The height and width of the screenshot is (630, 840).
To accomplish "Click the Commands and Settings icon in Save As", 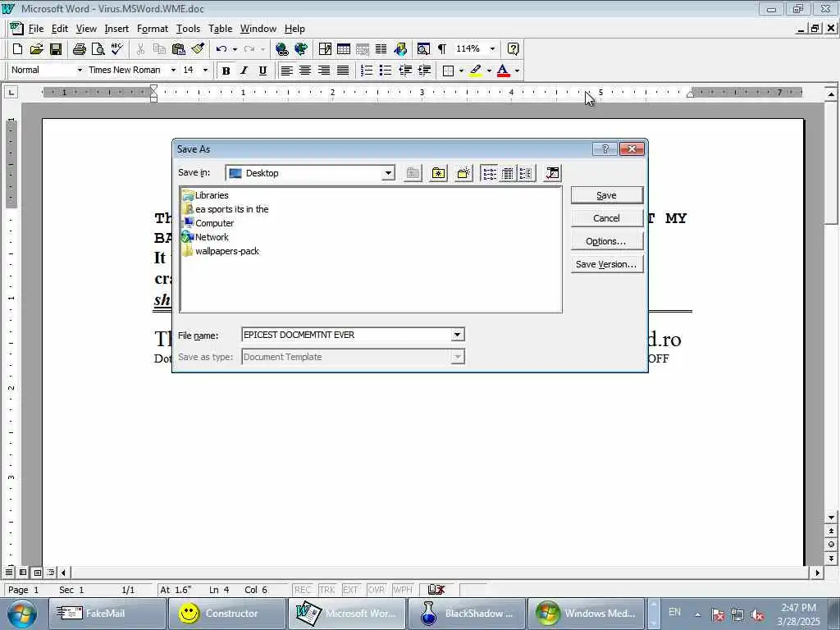I will pos(552,173).
